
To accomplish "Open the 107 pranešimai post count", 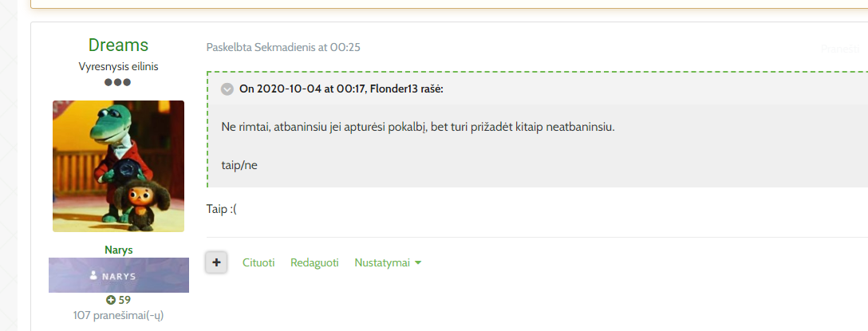I will [118, 316].
